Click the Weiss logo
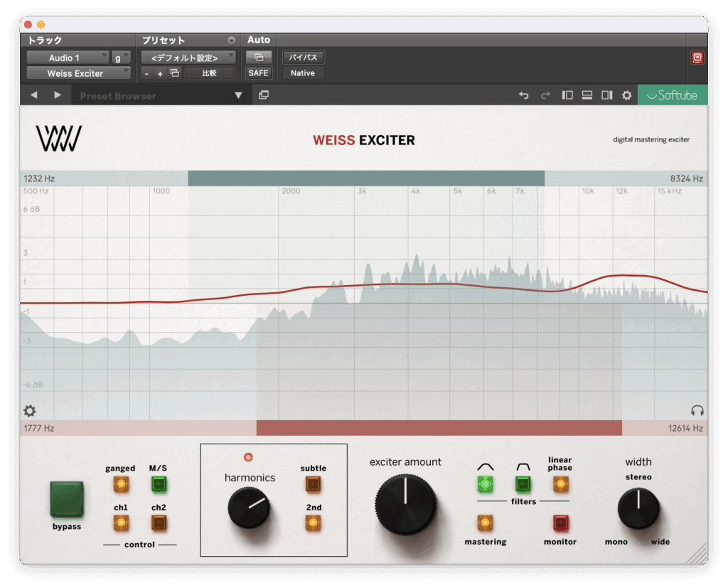Image resolution: width=728 pixels, height=588 pixels. 59,139
